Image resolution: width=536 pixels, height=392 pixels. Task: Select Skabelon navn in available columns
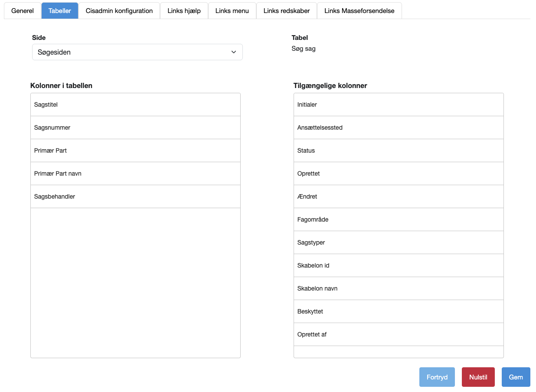[398, 288]
